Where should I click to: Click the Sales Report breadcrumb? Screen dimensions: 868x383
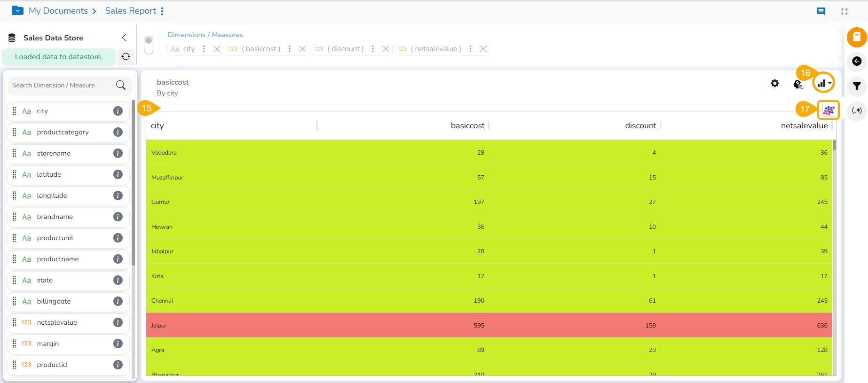pos(130,11)
